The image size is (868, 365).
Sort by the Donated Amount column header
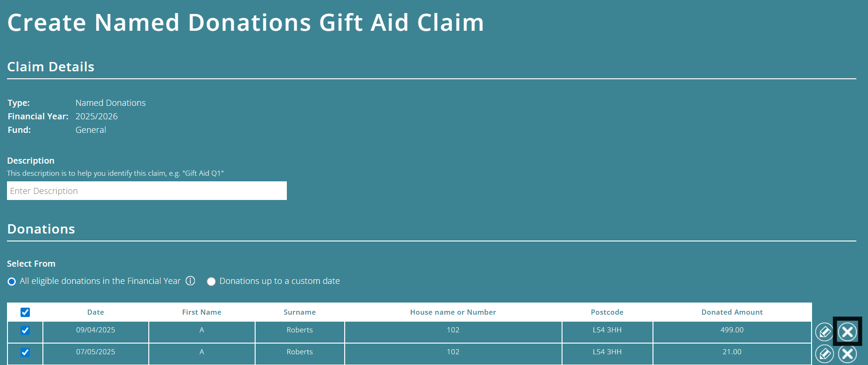coord(732,312)
